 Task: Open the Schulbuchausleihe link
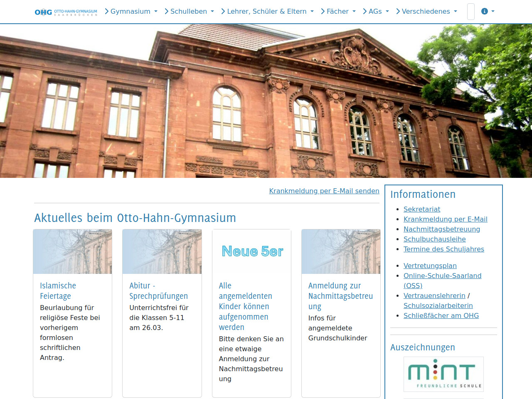pyautogui.click(x=435, y=239)
